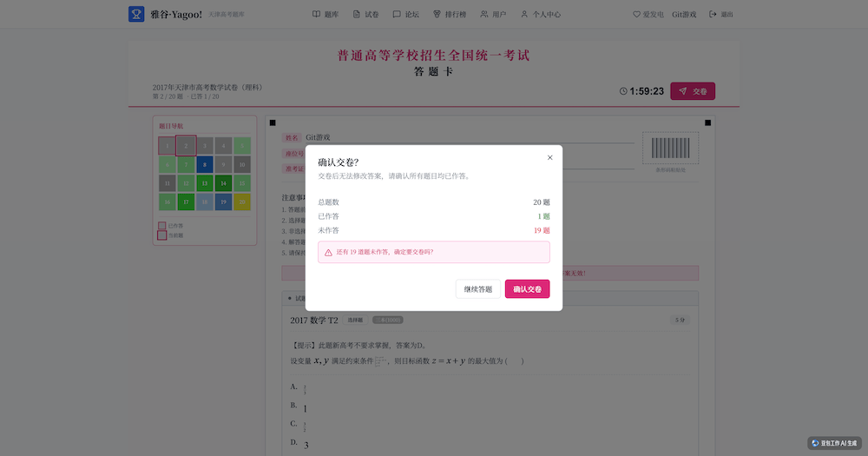
Task: Click the 姓名 field label
Action: pos(292,138)
